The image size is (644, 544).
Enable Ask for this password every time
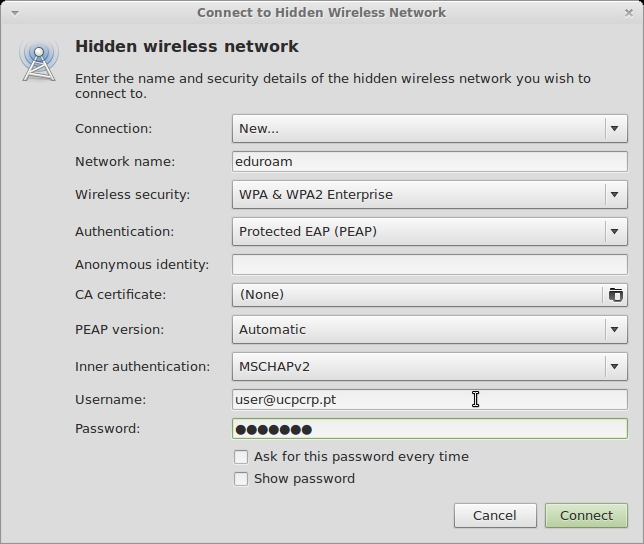click(x=241, y=457)
